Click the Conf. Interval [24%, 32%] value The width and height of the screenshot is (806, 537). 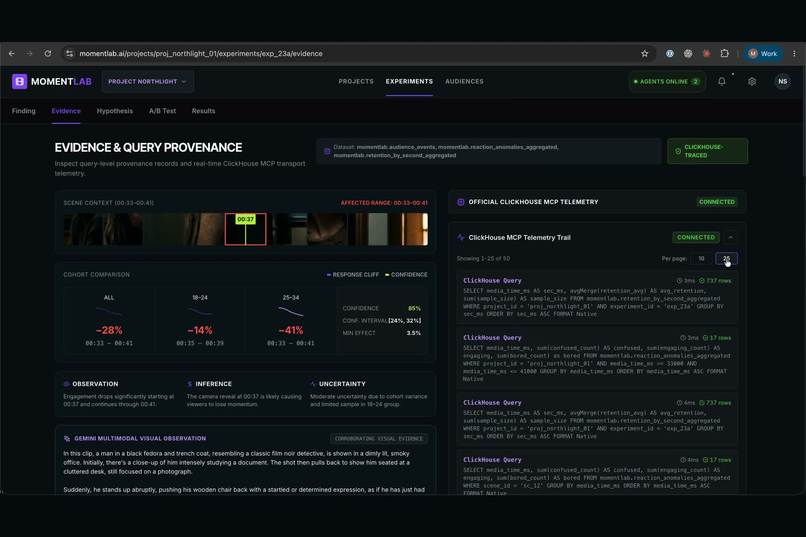point(405,321)
